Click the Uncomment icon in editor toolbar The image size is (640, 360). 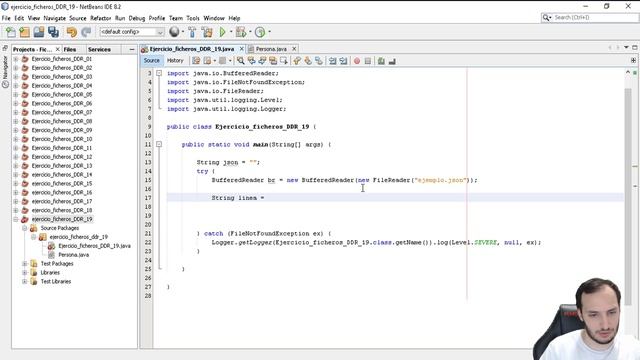click(392, 61)
